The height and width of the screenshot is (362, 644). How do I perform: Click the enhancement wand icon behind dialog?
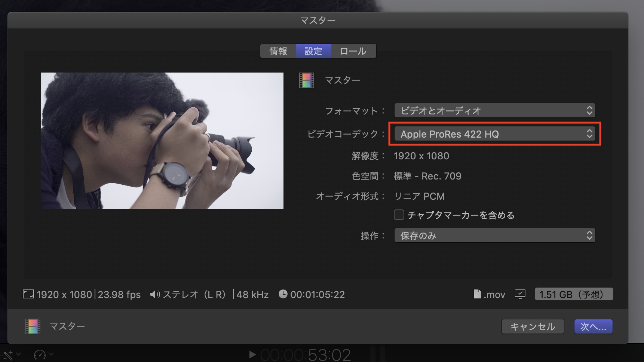(x=7, y=354)
